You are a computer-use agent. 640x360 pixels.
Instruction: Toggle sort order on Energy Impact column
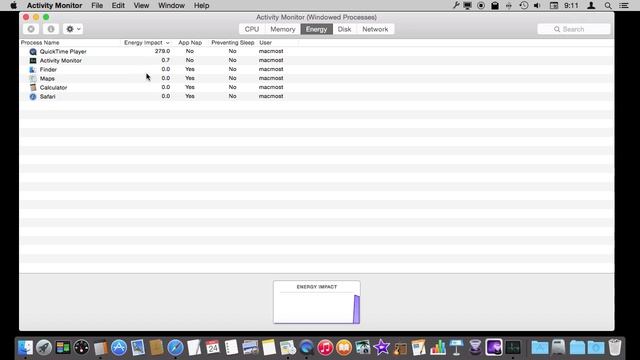[x=147, y=42]
